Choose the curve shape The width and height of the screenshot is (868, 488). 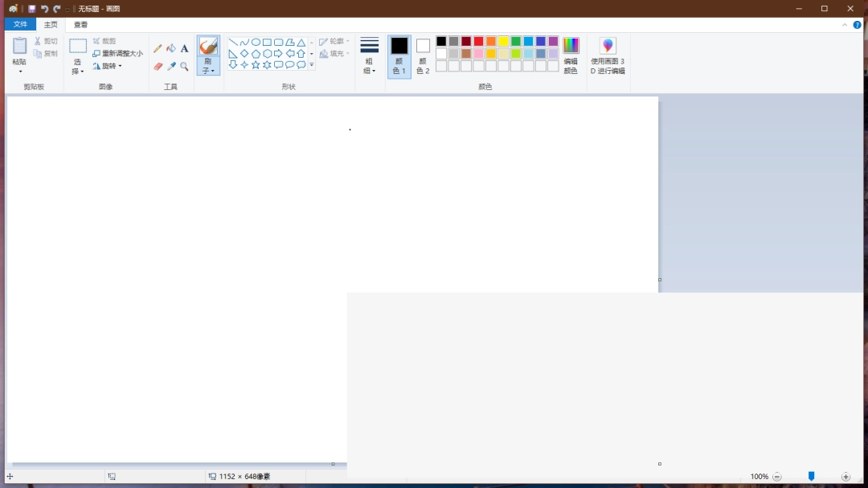coord(244,42)
